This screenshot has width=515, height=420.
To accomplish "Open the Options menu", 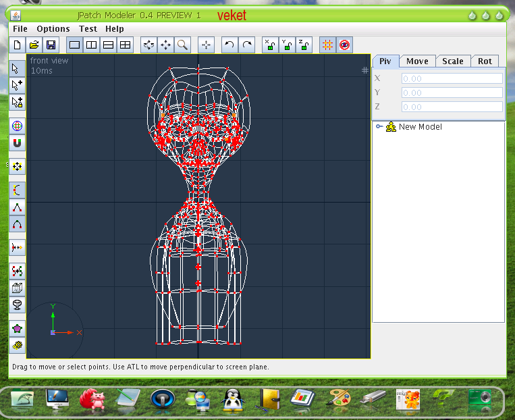I will click(x=53, y=29).
